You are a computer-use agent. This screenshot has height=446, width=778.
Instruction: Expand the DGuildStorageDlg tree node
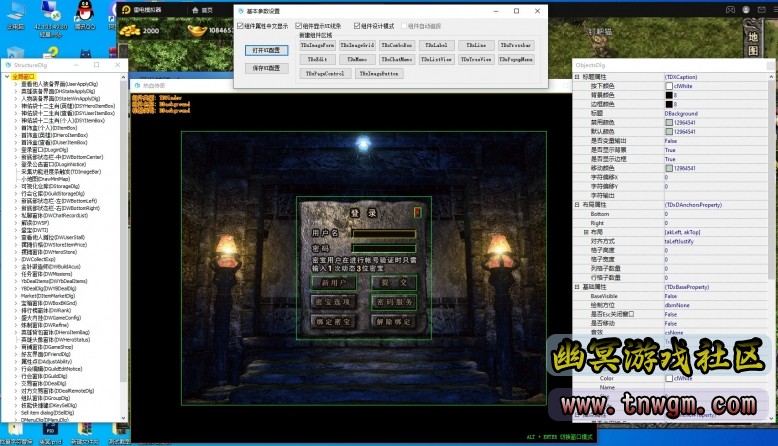pos(16,194)
